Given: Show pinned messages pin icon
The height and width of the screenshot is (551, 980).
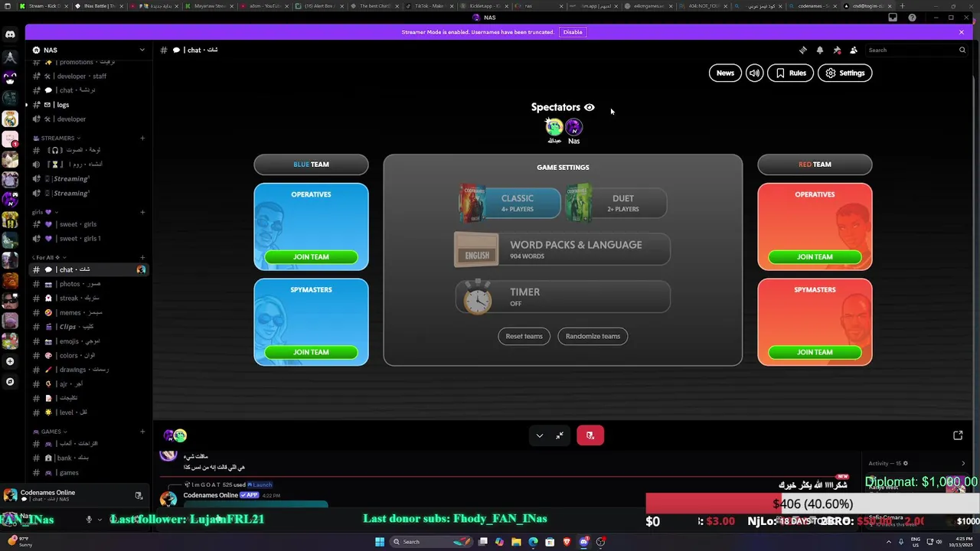Looking at the screenshot, I should (837, 50).
